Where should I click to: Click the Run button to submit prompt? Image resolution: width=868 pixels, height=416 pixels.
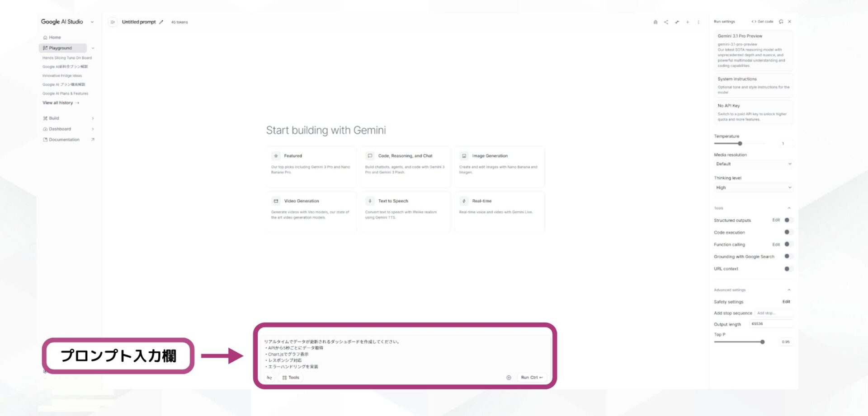(531, 377)
